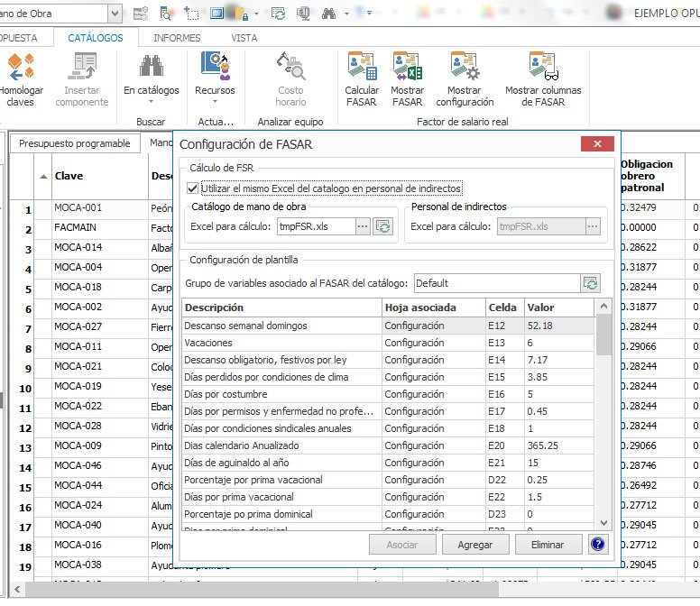Refresh the Catálogo de mano de obra Excel file

click(x=383, y=226)
